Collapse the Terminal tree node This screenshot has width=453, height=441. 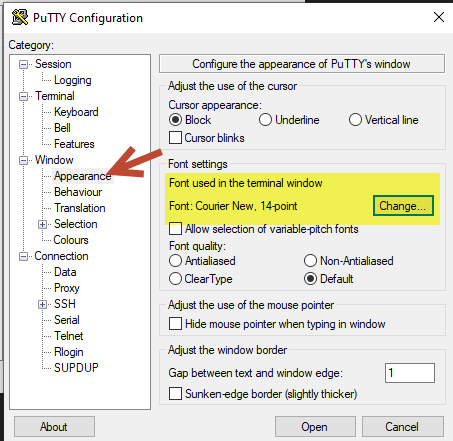(x=23, y=96)
